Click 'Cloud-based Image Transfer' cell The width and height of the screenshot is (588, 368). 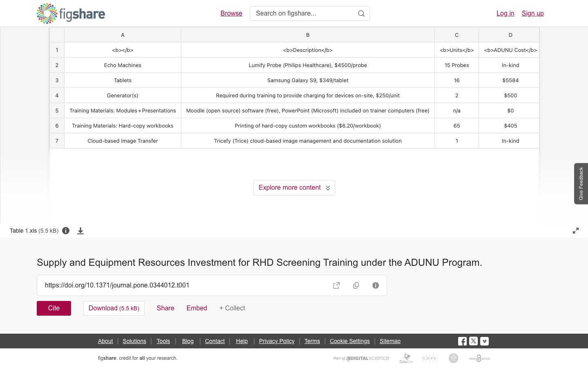pos(122,141)
